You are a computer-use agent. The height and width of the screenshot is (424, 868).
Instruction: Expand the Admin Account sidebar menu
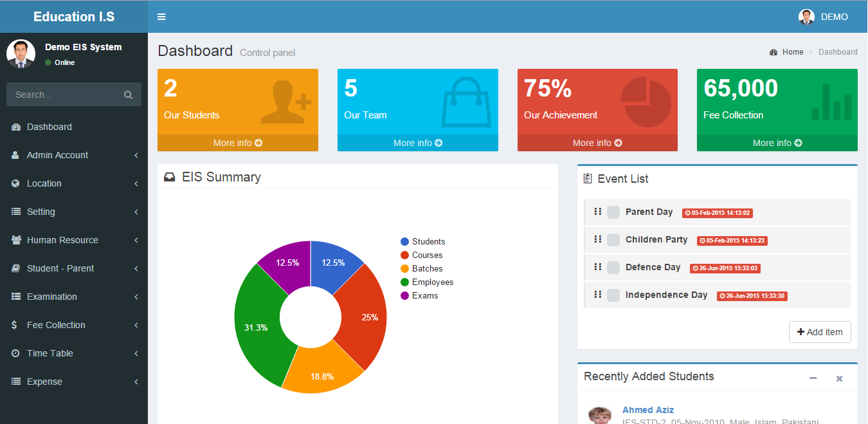(x=57, y=155)
